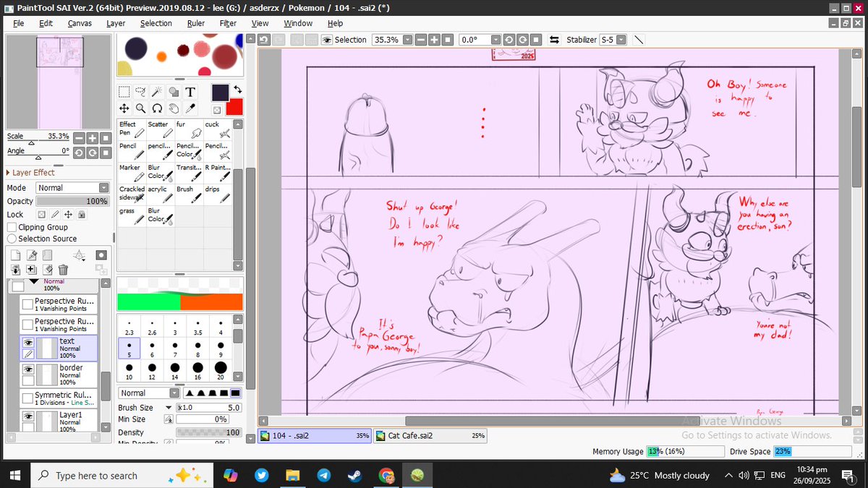This screenshot has width=868, height=488.
Task: Open the Stabilizer S-5 dropdown
Action: click(620, 40)
